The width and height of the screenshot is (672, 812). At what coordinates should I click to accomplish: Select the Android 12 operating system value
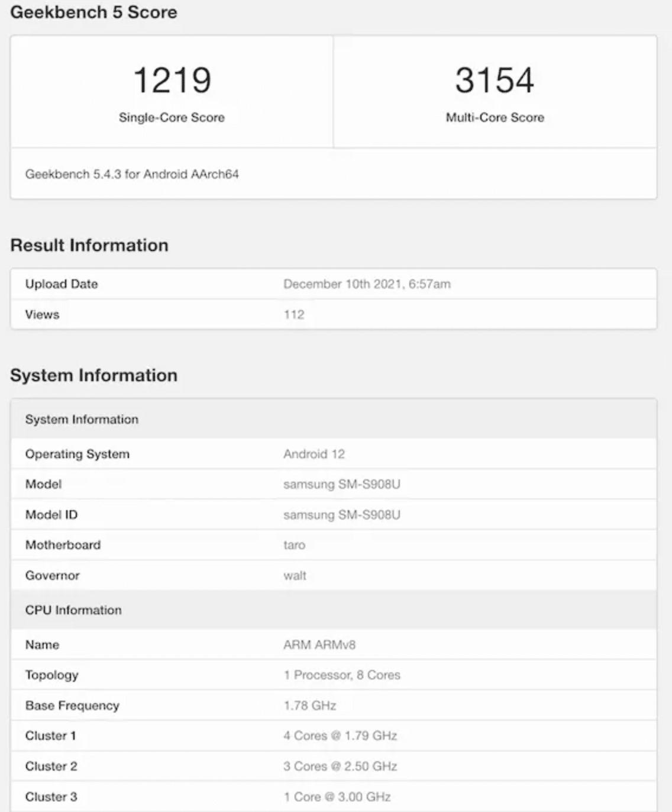[314, 454]
